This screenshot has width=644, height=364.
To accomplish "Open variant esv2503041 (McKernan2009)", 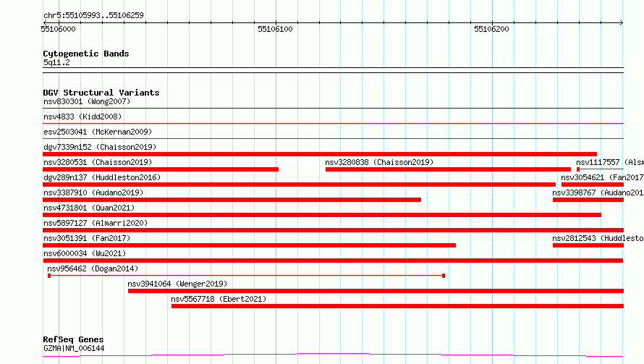I will point(98,132).
